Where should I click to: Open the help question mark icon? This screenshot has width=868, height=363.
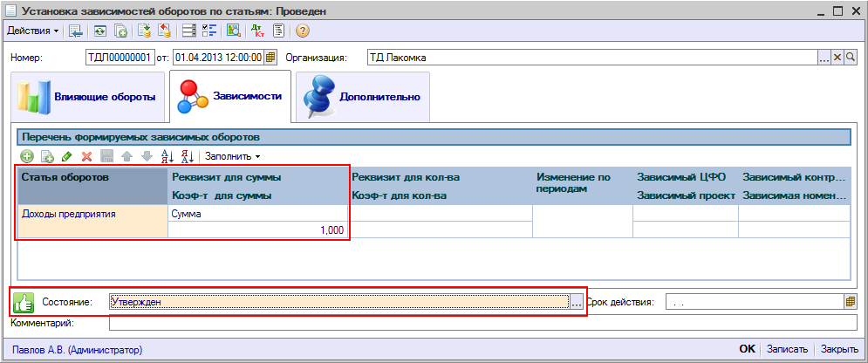303,31
